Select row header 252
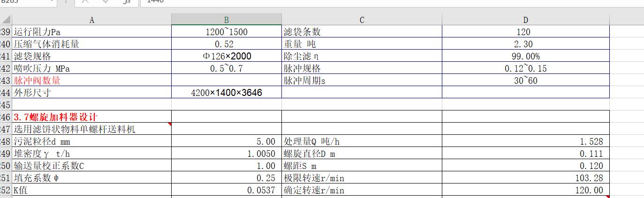 (6, 190)
